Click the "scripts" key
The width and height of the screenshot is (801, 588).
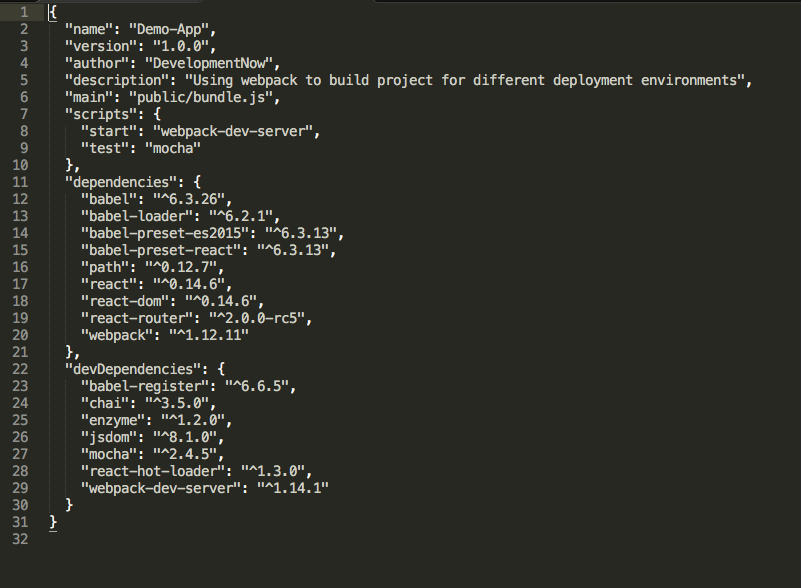(x=98, y=114)
